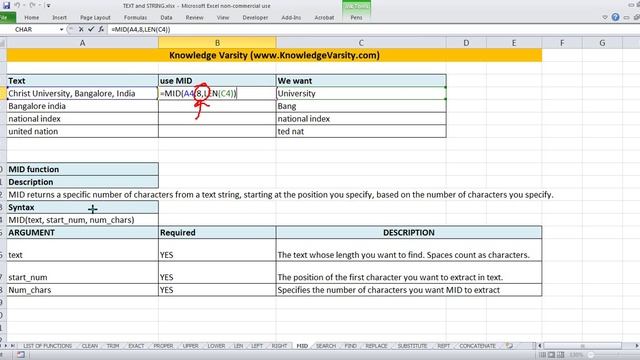This screenshot has width=640, height=360.
Task: Select cell 'Christ University, Bangalore, India'
Action: coord(82,93)
